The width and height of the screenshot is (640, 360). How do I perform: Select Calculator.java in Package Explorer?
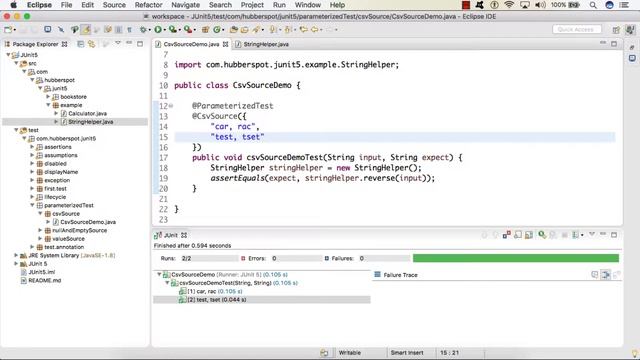point(87,113)
